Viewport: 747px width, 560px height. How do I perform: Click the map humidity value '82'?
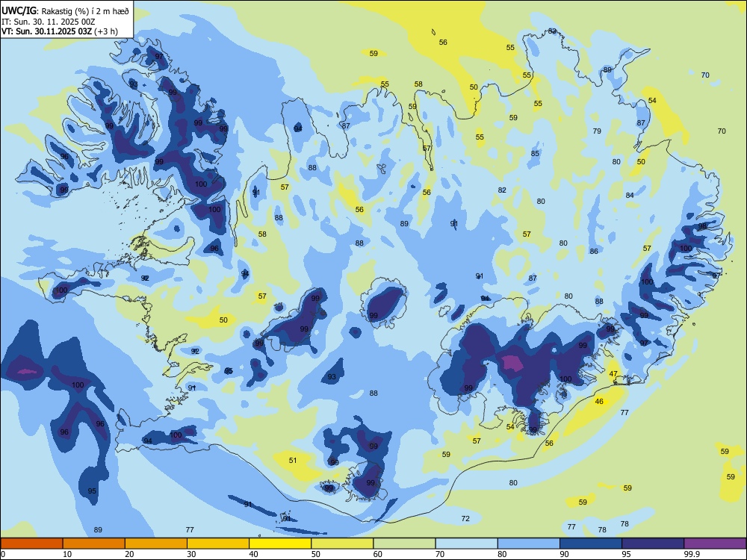[x=502, y=190]
